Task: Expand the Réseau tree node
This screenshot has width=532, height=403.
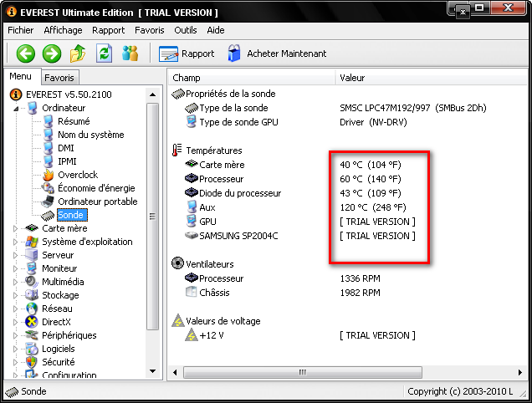Action: [15, 309]
